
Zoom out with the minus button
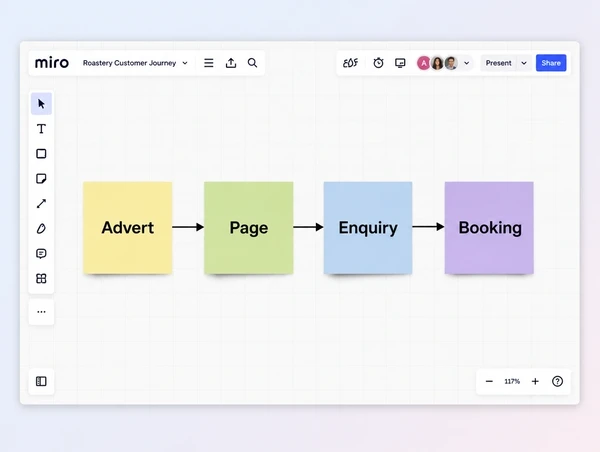coord(489,381)
